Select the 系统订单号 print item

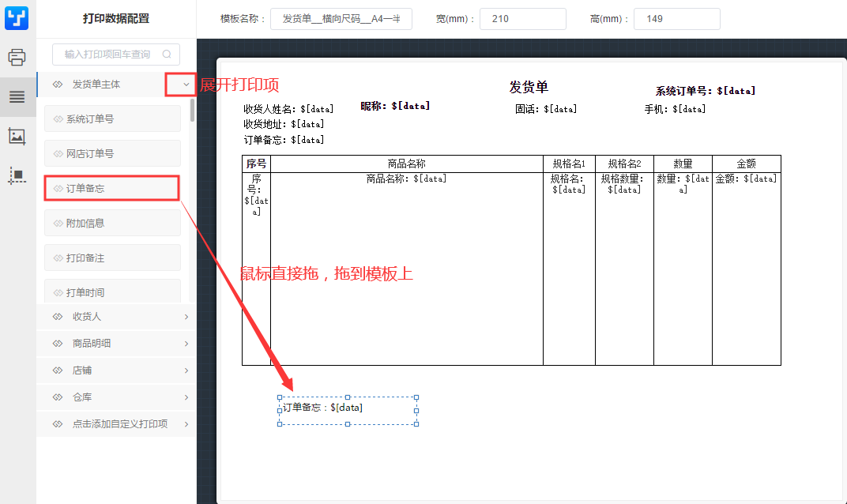coord(112,118)
